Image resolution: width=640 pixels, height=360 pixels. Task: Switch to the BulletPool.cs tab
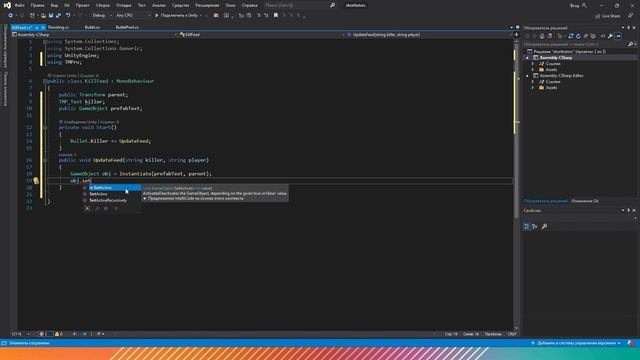(127, 27)
